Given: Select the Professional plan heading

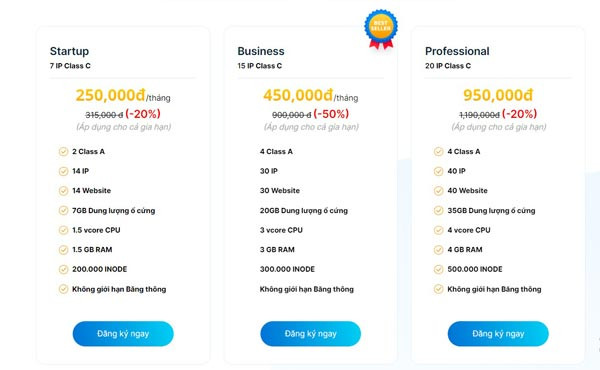Looking at the screenshot, I should click(x=457, y=51).
